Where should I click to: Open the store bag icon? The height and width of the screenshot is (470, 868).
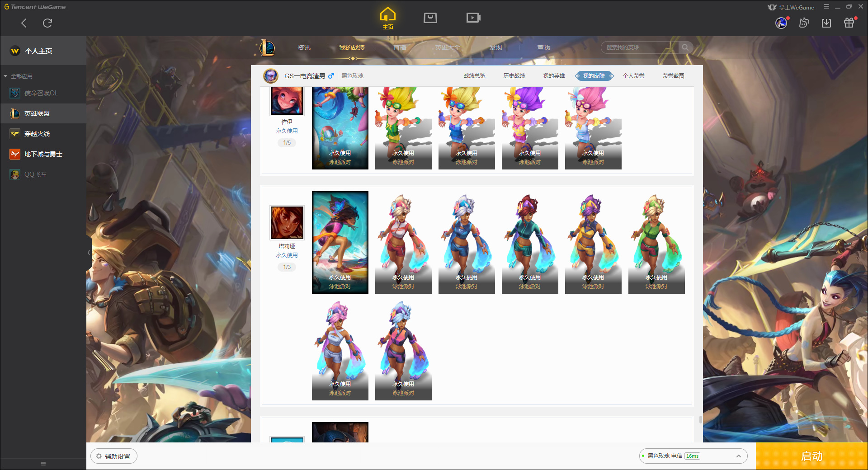pos(430,18)
